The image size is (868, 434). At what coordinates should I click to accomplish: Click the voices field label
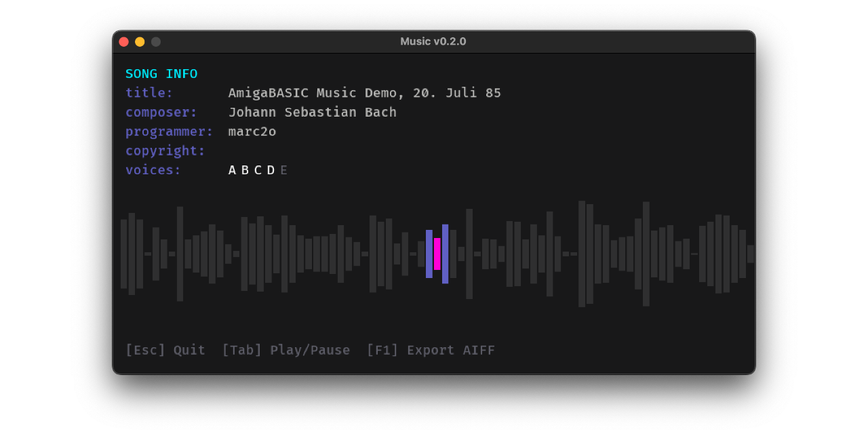click(x=153, y=170)
